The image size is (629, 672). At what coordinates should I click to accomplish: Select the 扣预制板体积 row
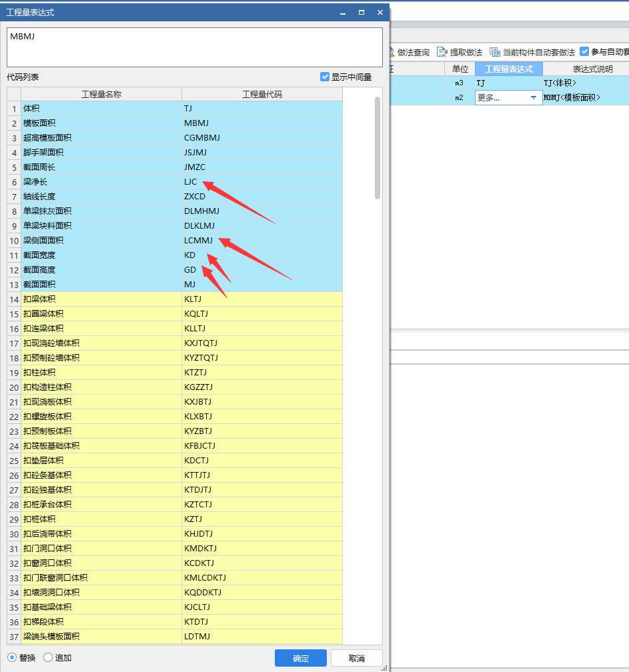coord(182,431)
